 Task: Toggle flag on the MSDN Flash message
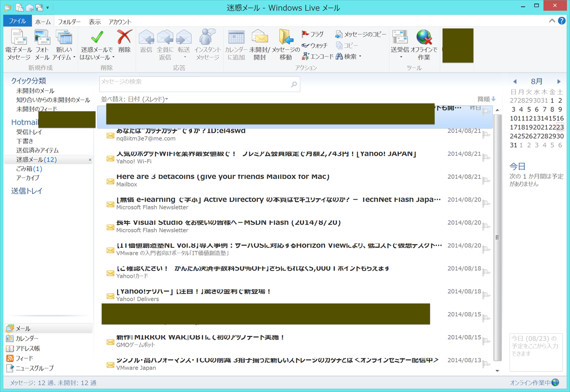[x=486, y=227]
